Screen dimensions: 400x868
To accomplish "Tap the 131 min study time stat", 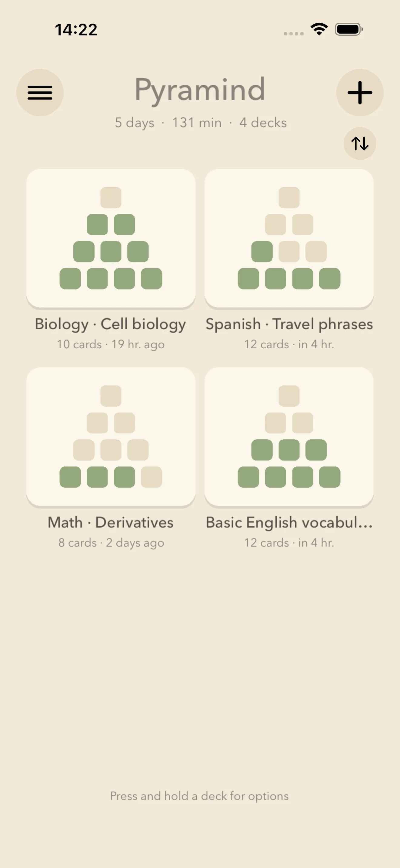I will tap(197, 123).
